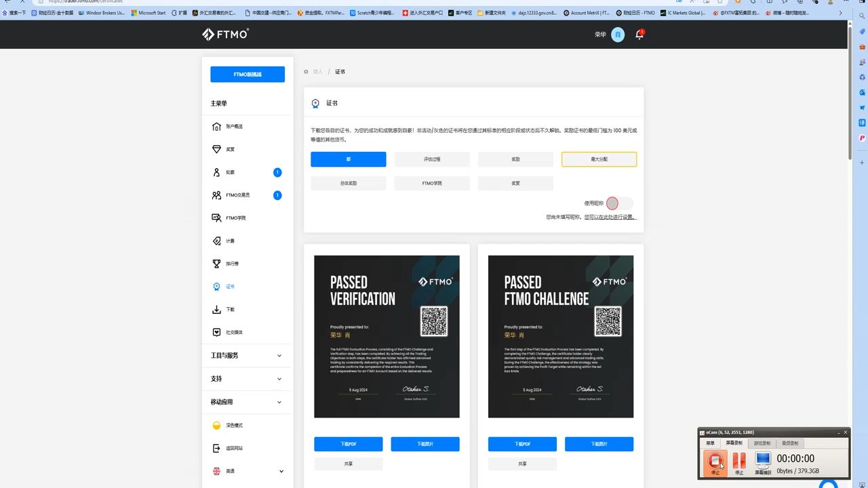Click the home icon in breadcrumb
Viewport: 868px width, 488px height.
click(306, 72)
